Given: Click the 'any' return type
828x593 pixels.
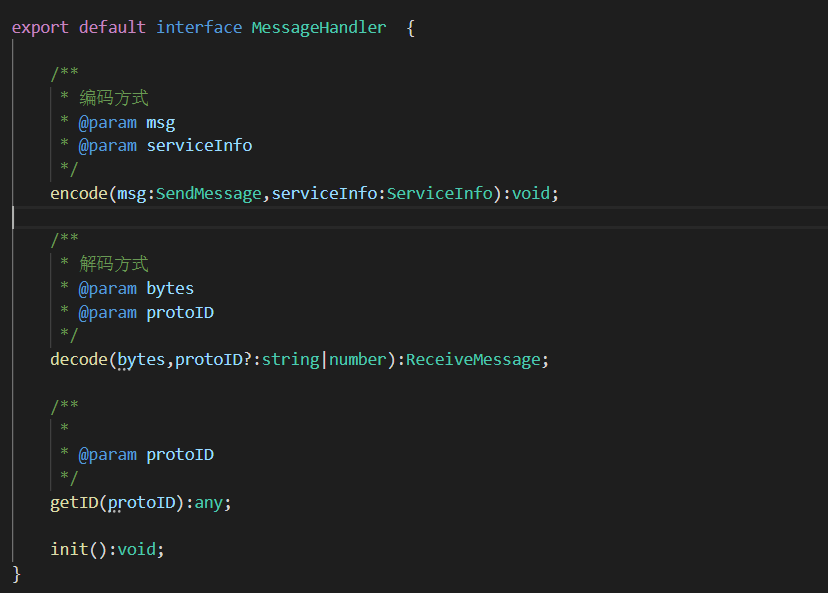Looking at the screenshot, I should pos(209,503).
